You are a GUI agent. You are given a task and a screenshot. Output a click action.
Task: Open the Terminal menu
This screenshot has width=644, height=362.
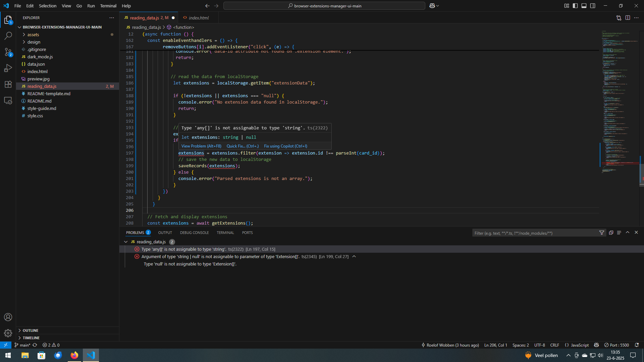pos(108,6)
